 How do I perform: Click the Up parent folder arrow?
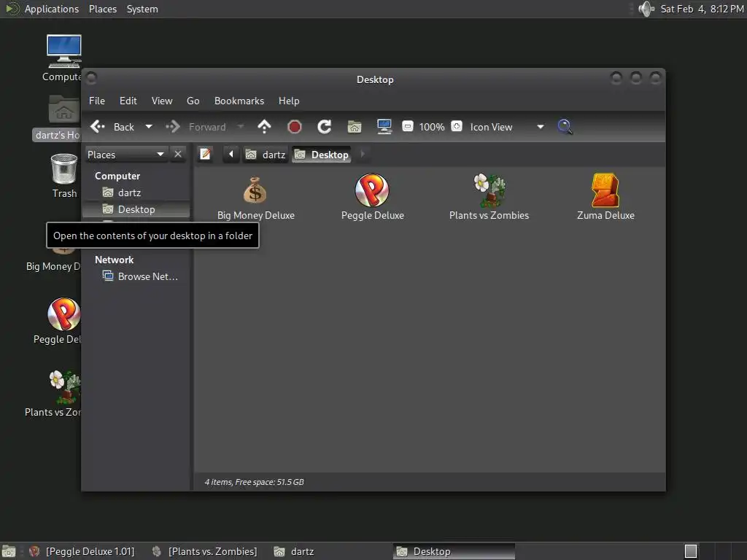(x=264, y=127)
